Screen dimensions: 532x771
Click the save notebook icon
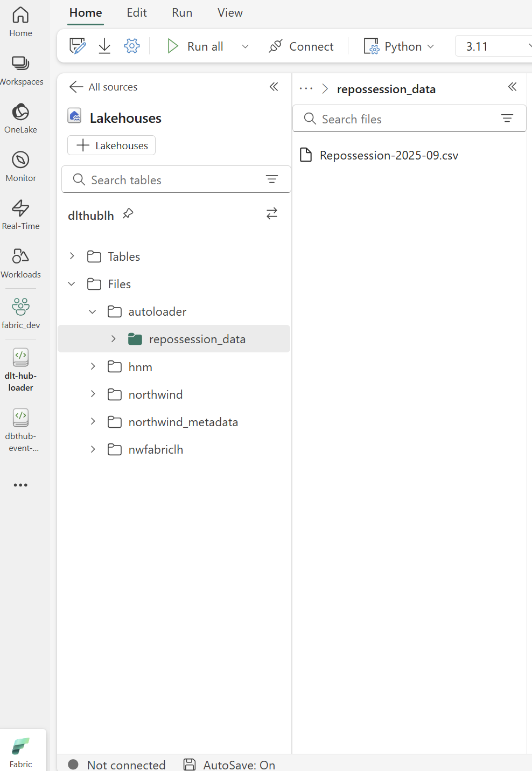[x=77, y=46]
